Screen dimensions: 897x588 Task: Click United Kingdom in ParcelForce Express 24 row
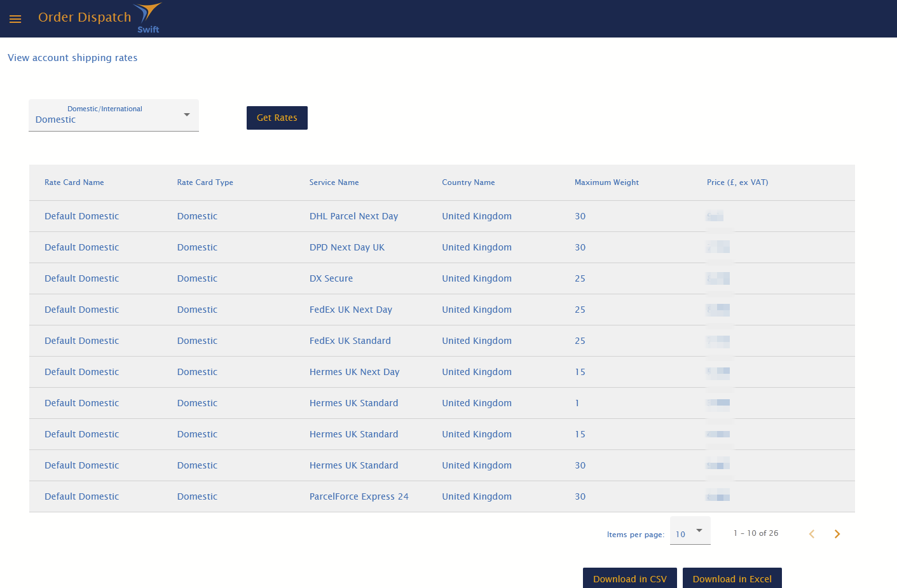click(x=477, y=496)
